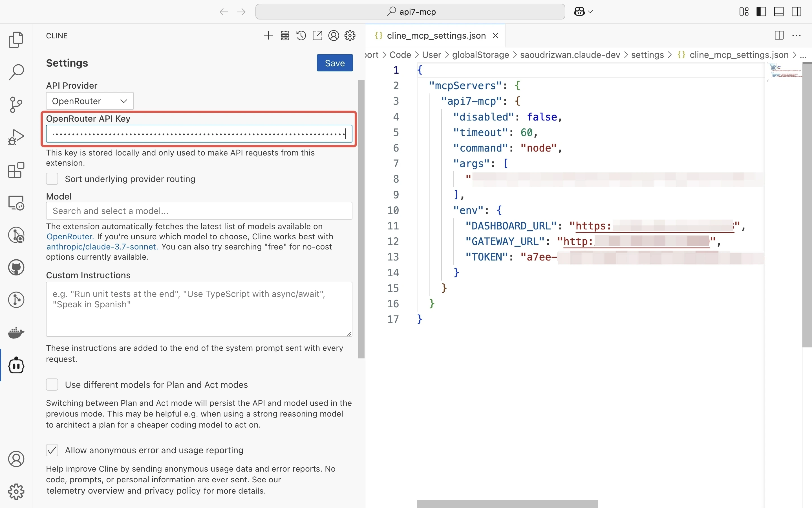Click the settings breadcrumb segment
This screenshot has height=508, width=812.
647,55
